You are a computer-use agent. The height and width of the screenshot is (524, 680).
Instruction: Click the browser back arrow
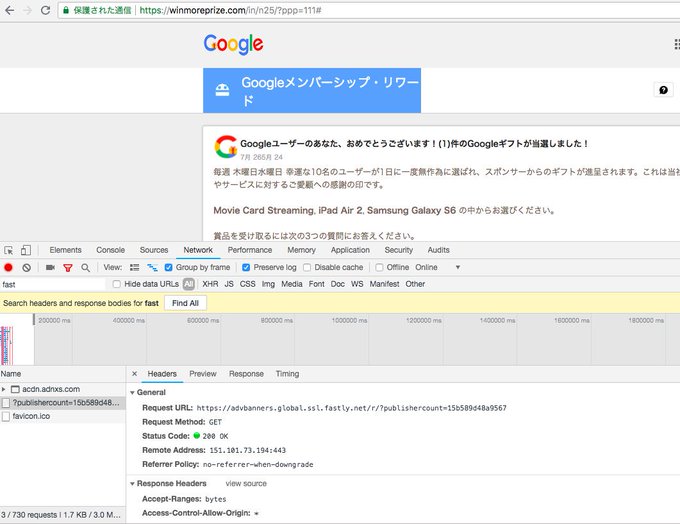pyautogui.click(x=10, y=10)
